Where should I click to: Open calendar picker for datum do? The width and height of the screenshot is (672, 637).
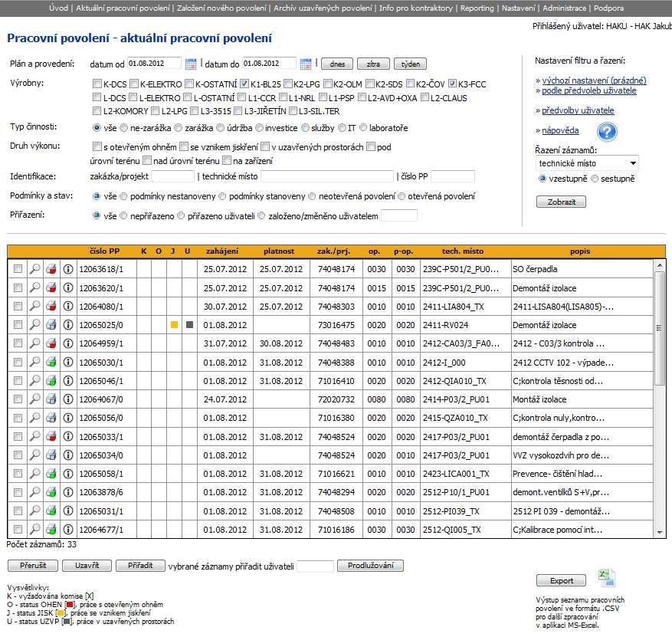pos(306,64)
